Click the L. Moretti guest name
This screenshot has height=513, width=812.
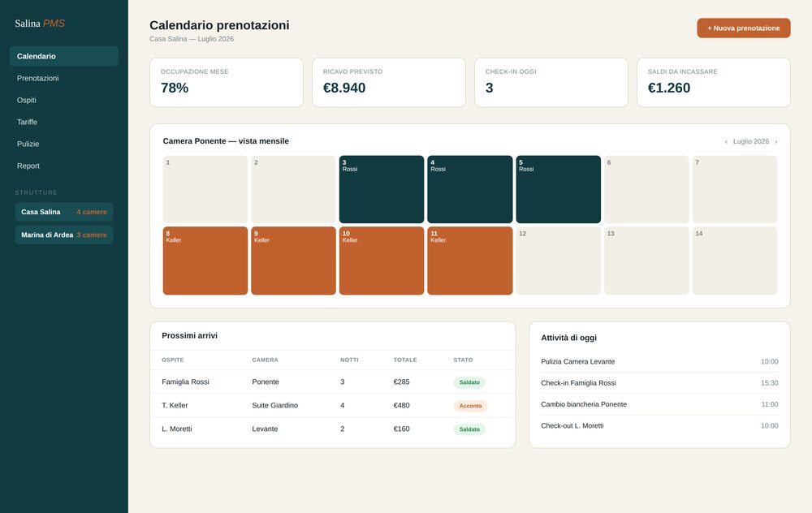point(176,429)
